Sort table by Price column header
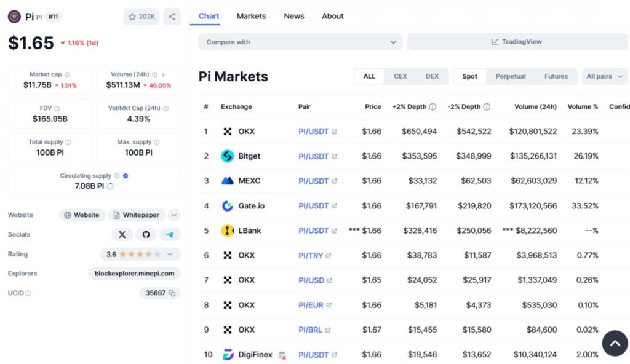 373,107
